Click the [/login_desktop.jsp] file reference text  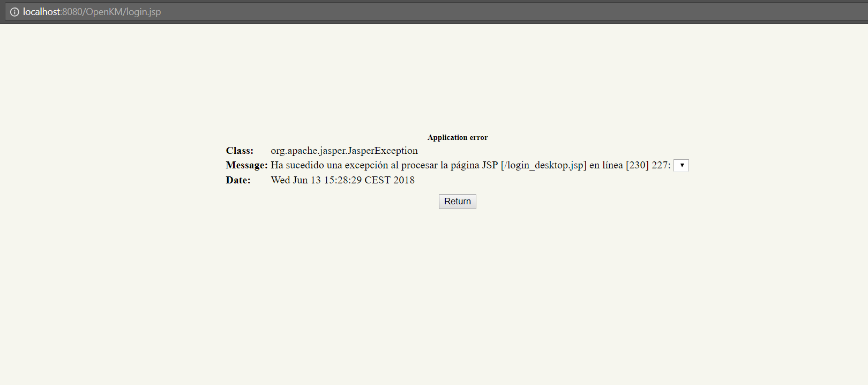click(543, 165)
